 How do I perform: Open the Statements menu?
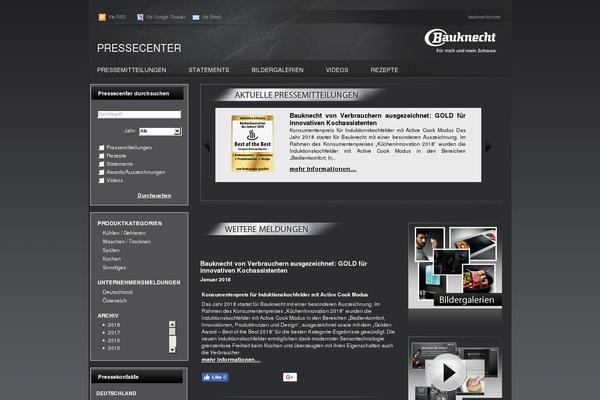click(209, 70)
